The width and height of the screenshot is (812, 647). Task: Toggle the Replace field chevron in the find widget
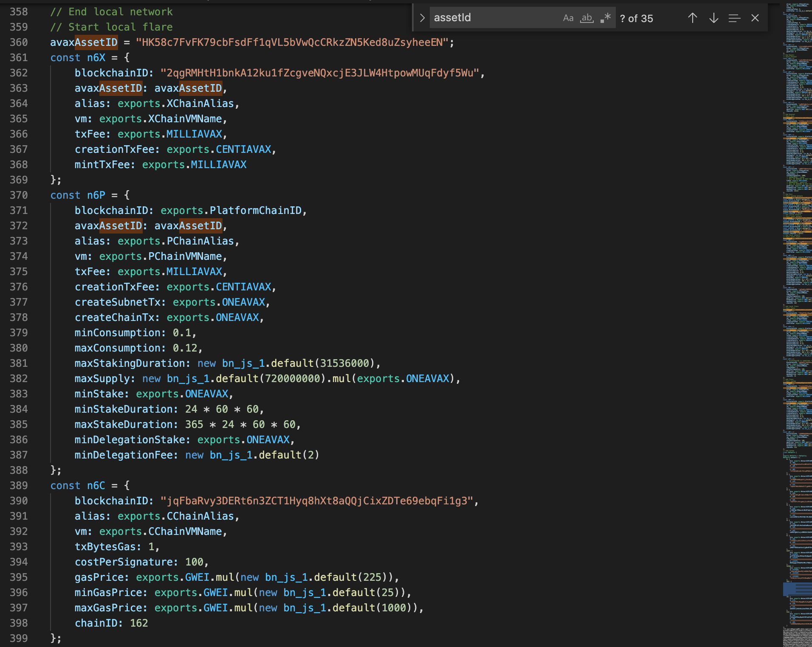[422, 18]
